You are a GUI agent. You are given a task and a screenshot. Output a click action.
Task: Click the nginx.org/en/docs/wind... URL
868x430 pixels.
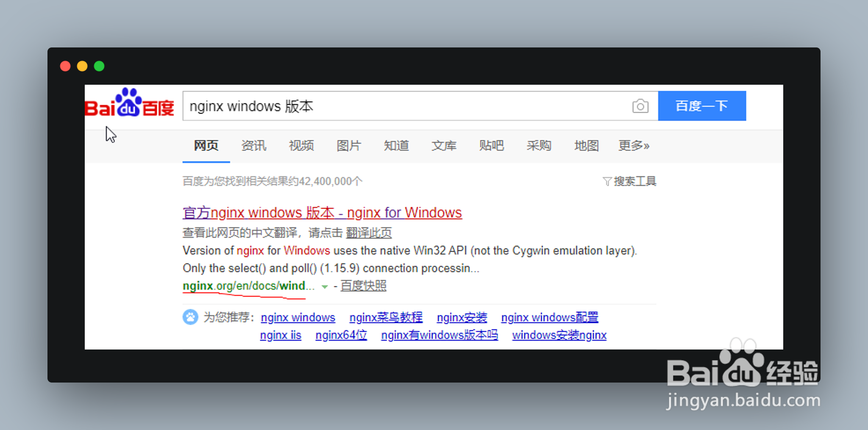pos(248,286)
